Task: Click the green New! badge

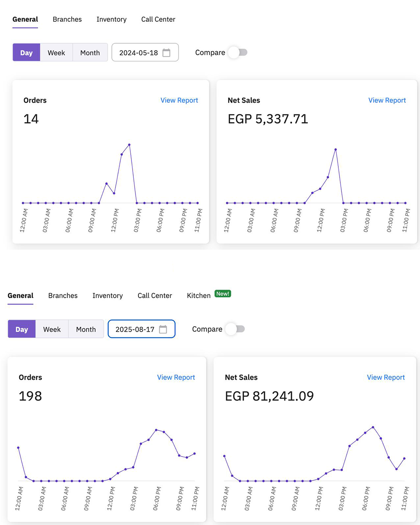Action: (223, 294)
